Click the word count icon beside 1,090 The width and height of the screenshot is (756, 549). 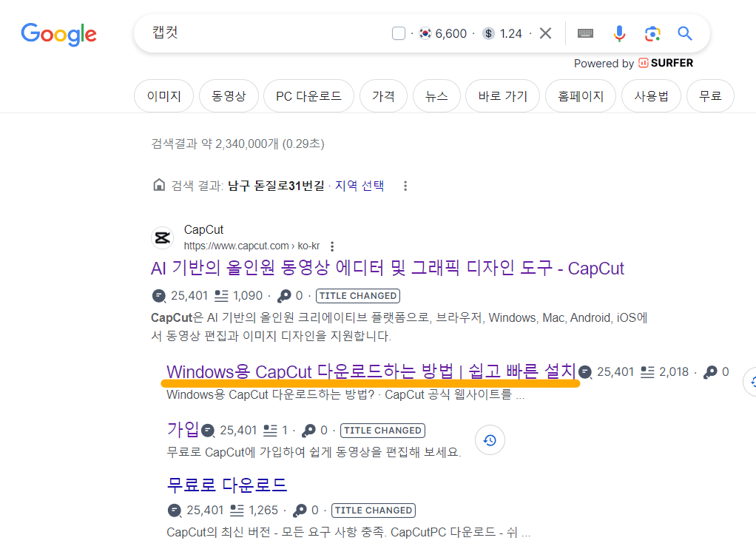[221, 296]
